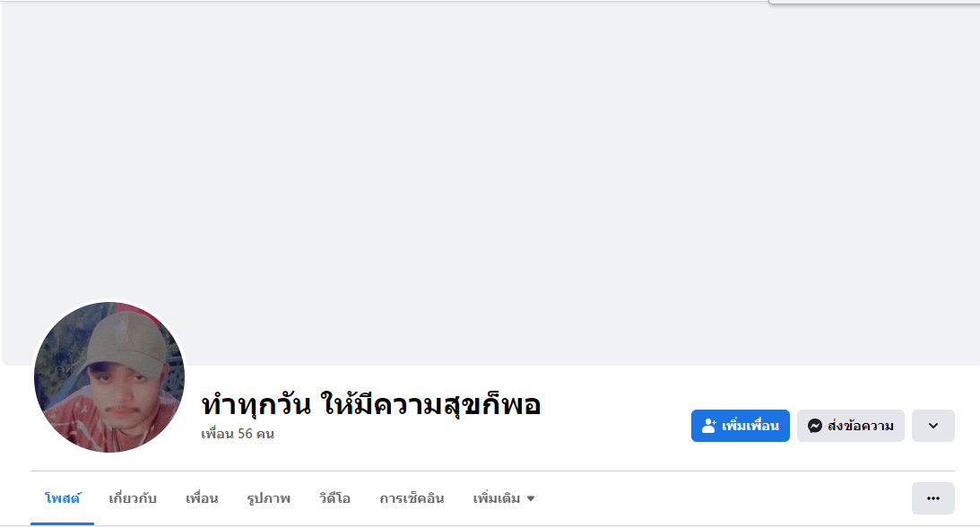Open the three-dots profile options menu

(x=932, y=498)
